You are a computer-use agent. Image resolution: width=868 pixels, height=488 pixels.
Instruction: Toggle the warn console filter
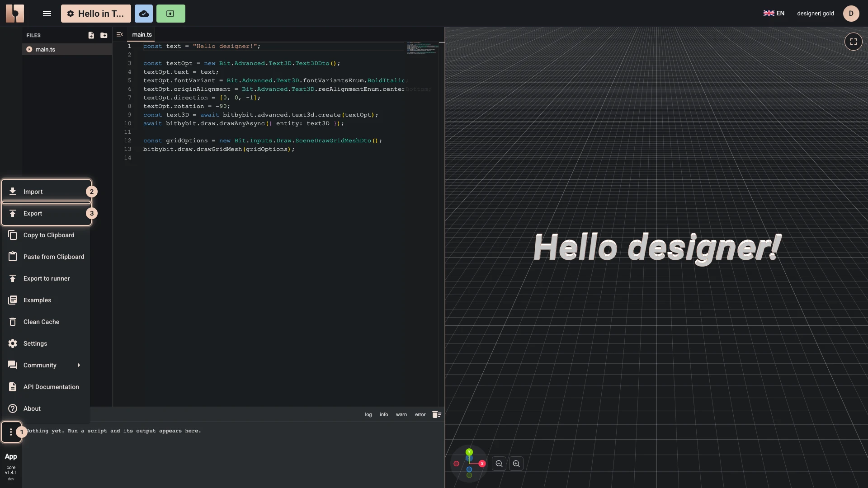[401, 414]
